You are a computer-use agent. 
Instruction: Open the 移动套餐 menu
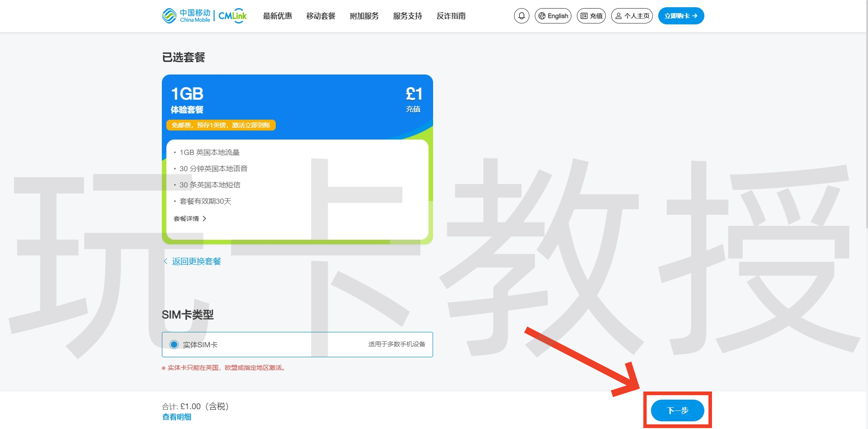(x=321, y=16)
